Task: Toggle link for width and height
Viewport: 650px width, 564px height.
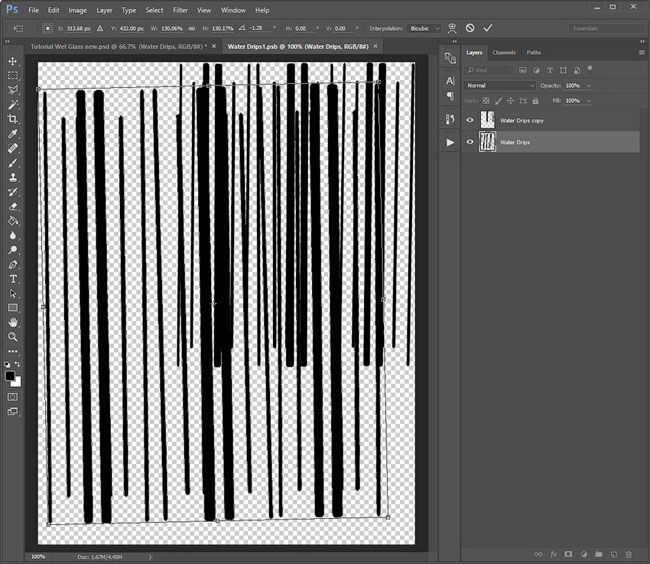Action: (192, 29)
